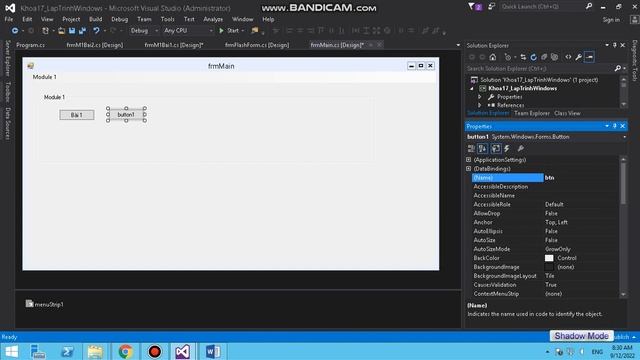Screen dimensions: 640x360
Task: Click the wrench Properties icon in Solution Explorer toolbar
Action: (x=578, y=57)
